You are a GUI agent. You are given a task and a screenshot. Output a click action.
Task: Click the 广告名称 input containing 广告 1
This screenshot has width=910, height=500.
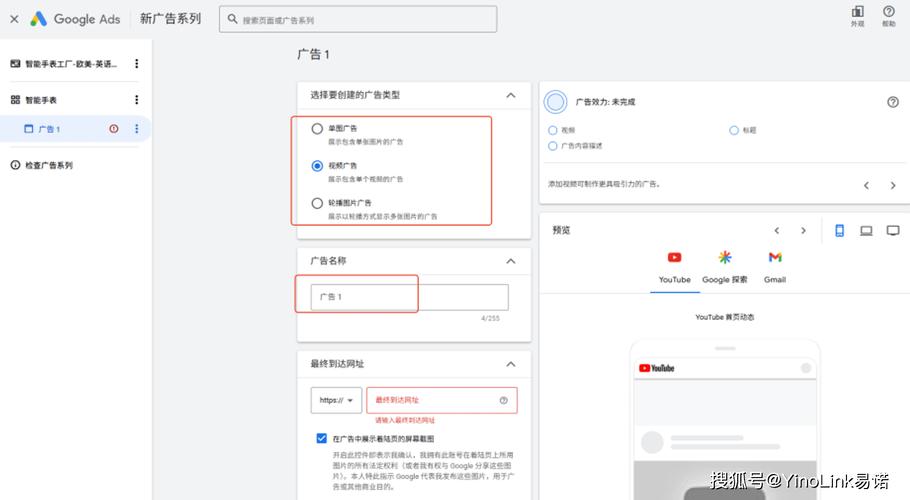click(410, 297)
